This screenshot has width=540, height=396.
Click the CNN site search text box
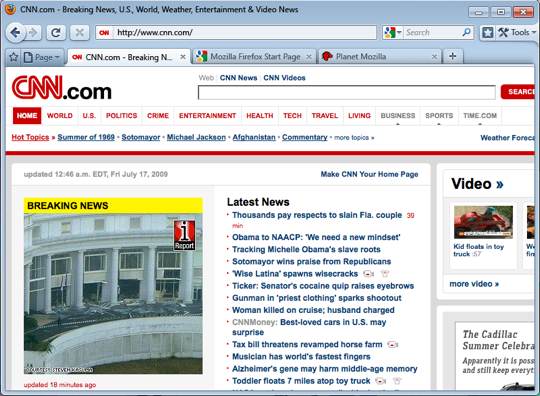(x=346, y=92)
